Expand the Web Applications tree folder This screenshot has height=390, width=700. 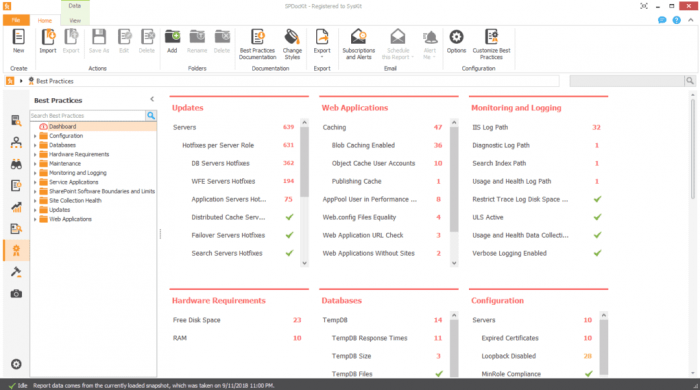[x=35, y=219]
